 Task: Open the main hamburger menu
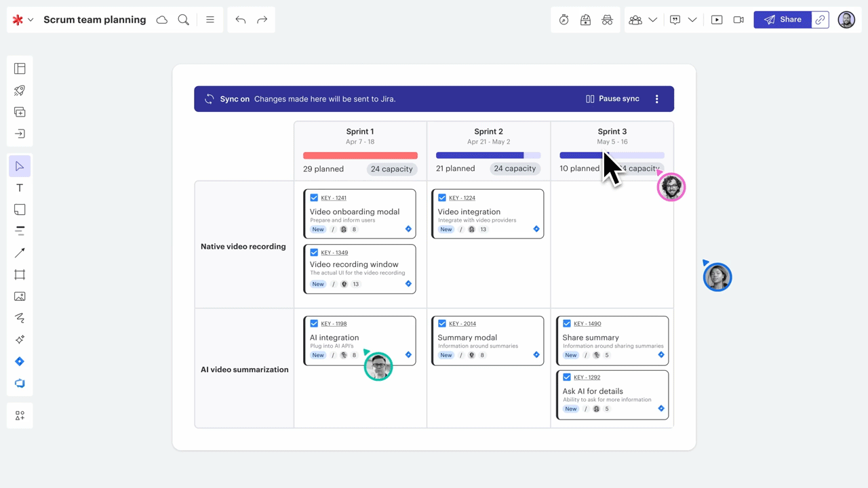point(210,20)
